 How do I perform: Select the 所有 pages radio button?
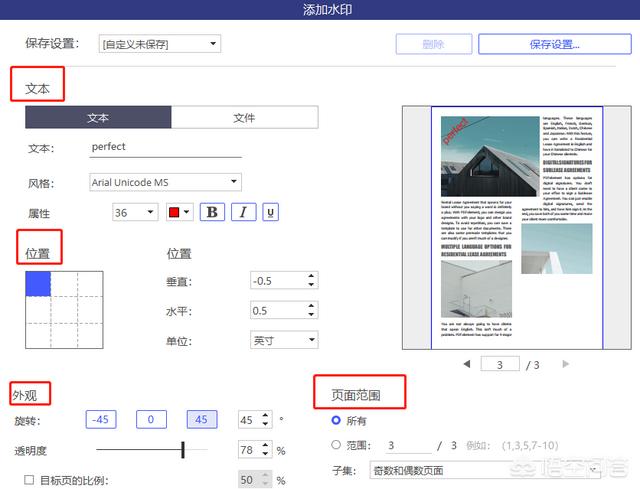[336, 420]
